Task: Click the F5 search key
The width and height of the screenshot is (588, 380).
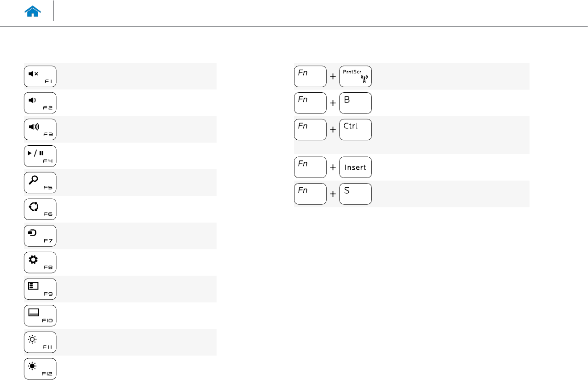Action: coord(40,183)
